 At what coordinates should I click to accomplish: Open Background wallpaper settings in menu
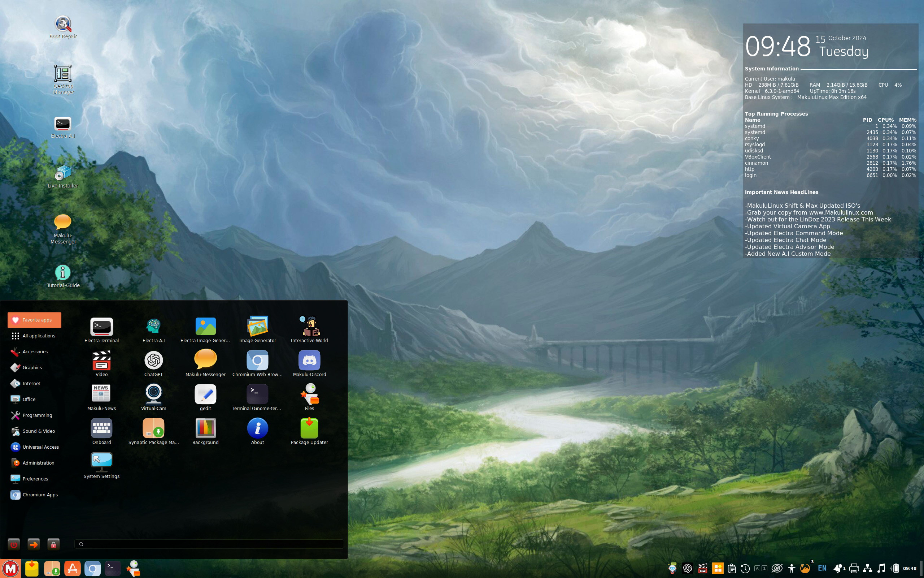[x=205, y=432]
